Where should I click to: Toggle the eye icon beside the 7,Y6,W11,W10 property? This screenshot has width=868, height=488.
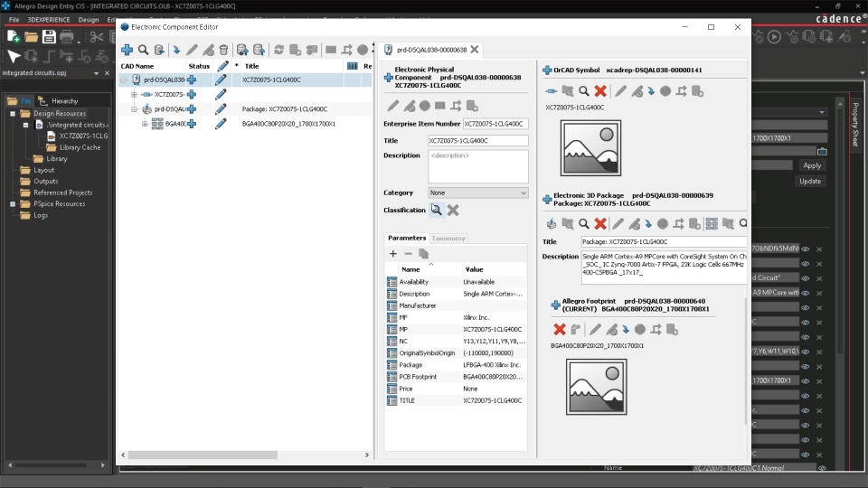806,352
